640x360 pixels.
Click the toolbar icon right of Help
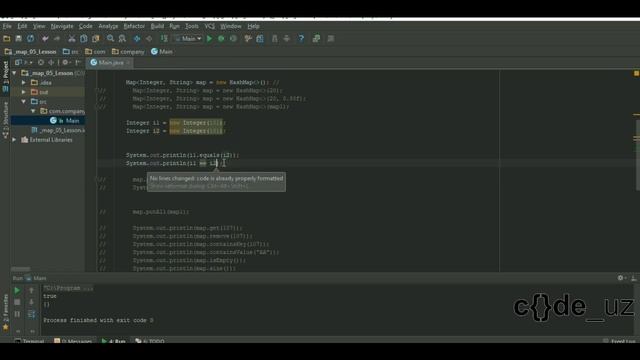[x=316, y=39]
